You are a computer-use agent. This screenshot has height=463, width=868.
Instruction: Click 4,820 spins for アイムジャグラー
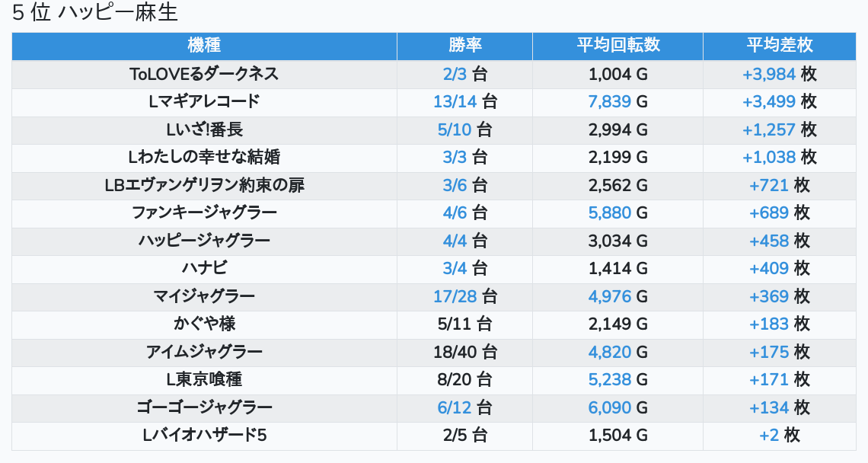[609, 352]
